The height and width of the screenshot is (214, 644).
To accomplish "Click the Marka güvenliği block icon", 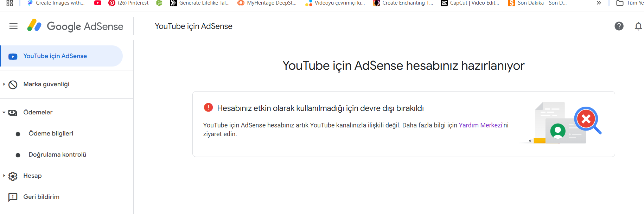I will tap(13, 84).
